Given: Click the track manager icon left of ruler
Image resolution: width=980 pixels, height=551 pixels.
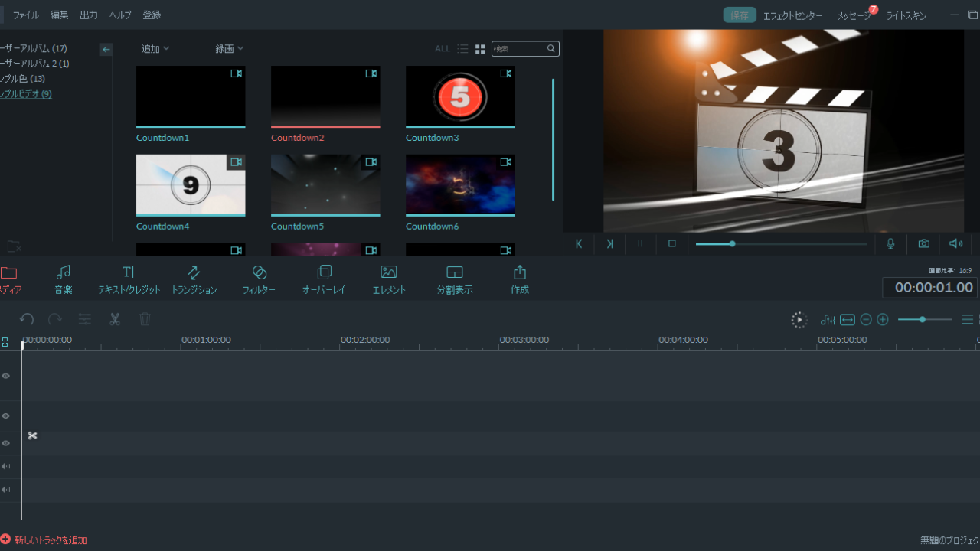Looking at the screenshot, I should tap(5, 342).
